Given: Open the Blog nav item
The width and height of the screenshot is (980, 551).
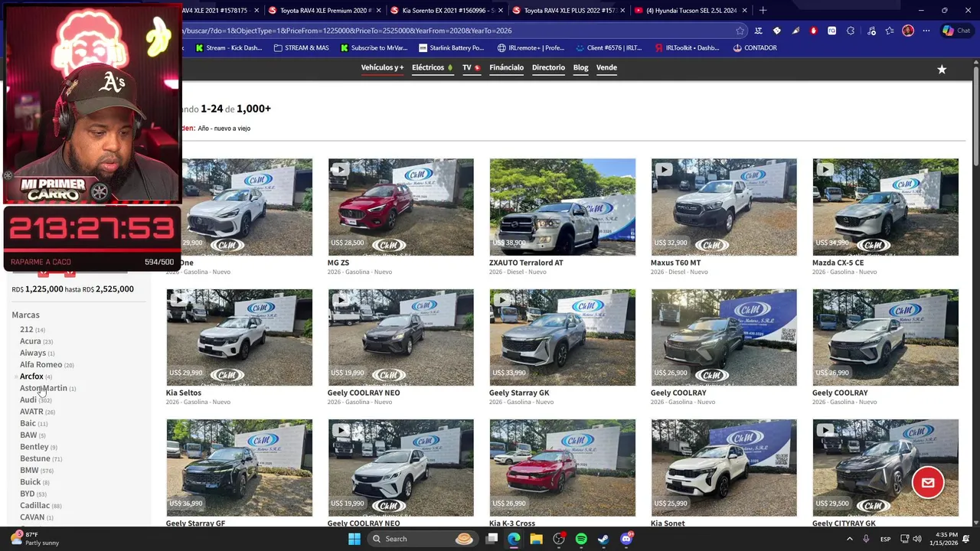Looking at the screenshot, I should pos(580,67).
